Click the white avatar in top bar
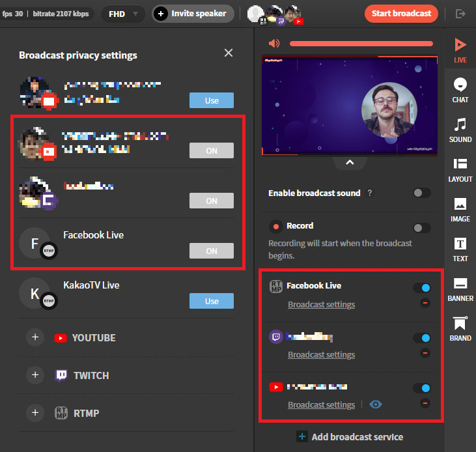 tap(256, 14)
